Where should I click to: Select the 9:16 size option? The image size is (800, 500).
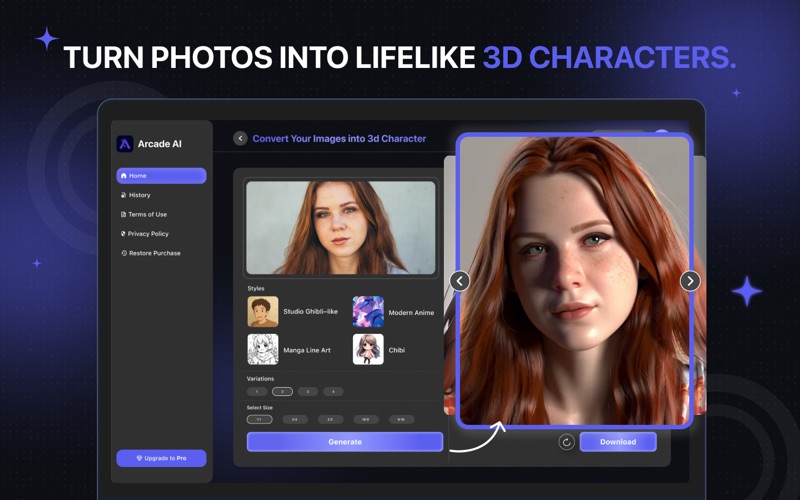pyautogui.click(x=402, y=419)
